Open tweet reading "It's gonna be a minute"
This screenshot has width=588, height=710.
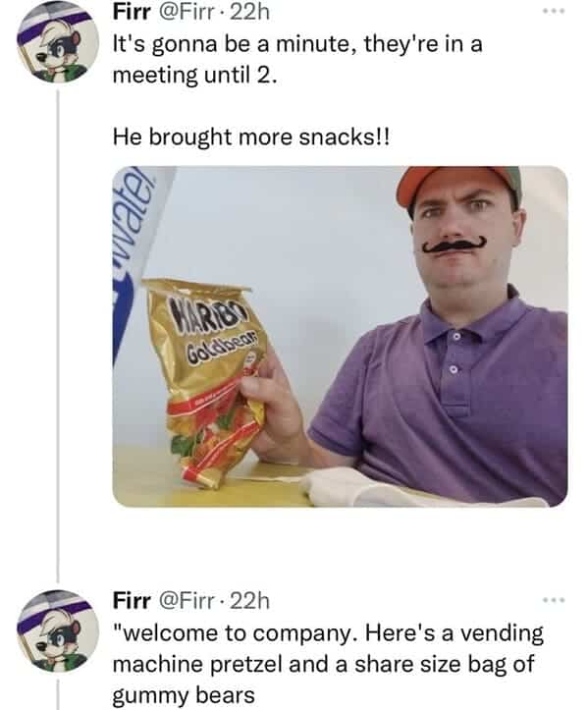[x=297, y=59]
